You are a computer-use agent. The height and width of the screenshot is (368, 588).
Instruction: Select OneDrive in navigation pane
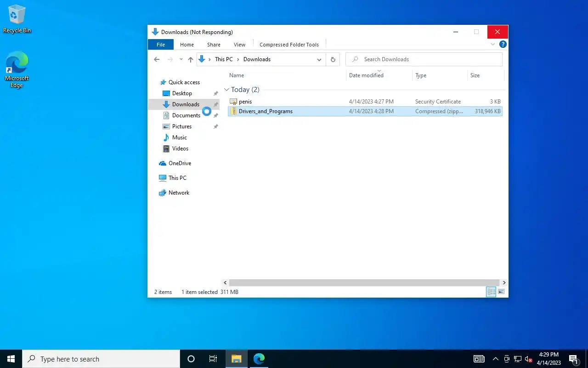[180, 163]
